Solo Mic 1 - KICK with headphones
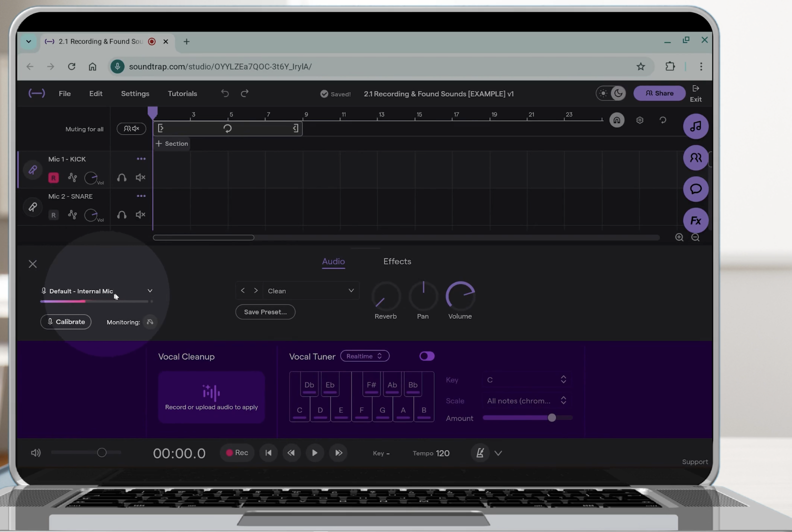 coord(121,177)
